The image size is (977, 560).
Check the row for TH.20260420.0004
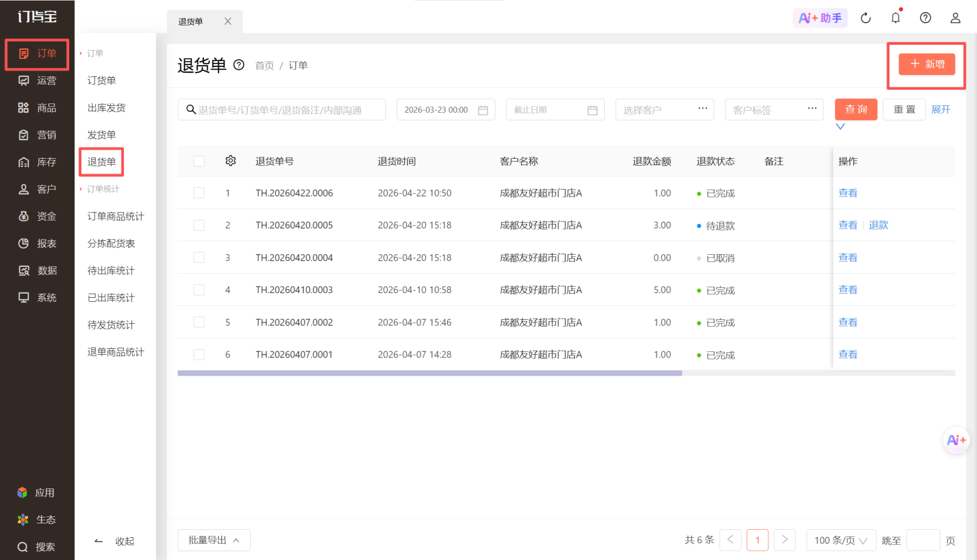[x=199, y=258]
